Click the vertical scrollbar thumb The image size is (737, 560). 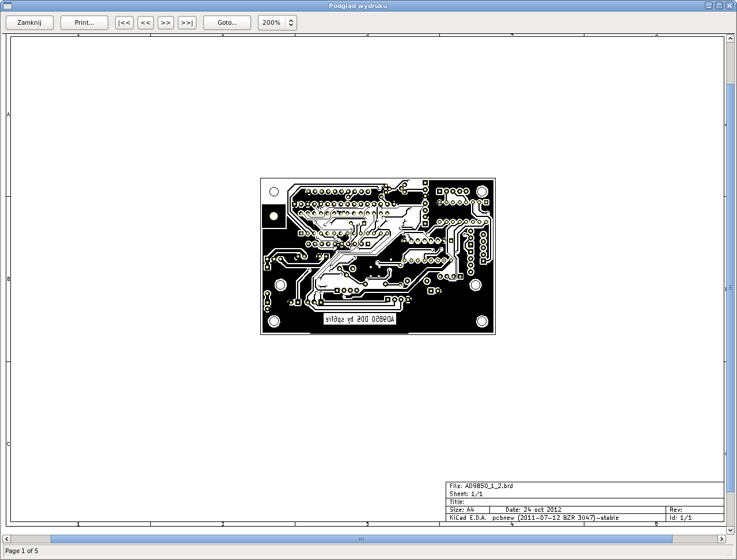(x=730, y=288)
